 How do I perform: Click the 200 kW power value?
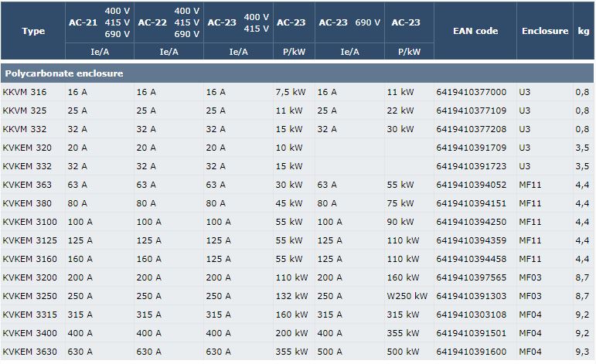(292, 333)
